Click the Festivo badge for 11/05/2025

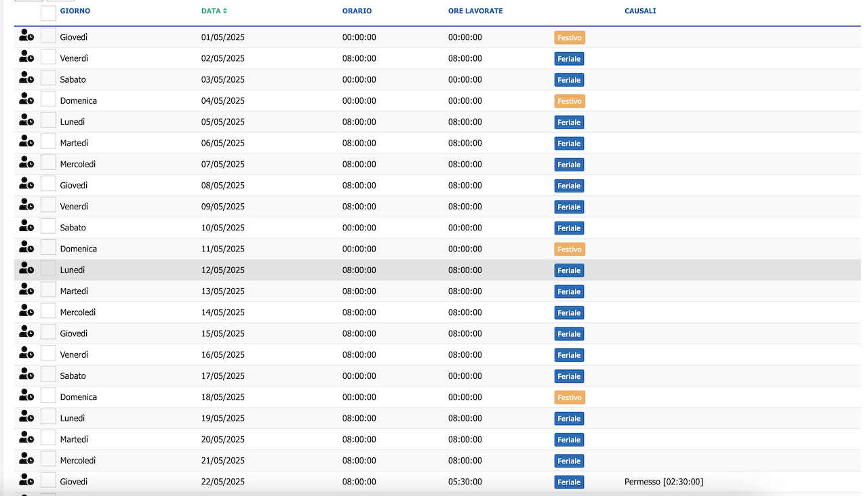(570, 249)
